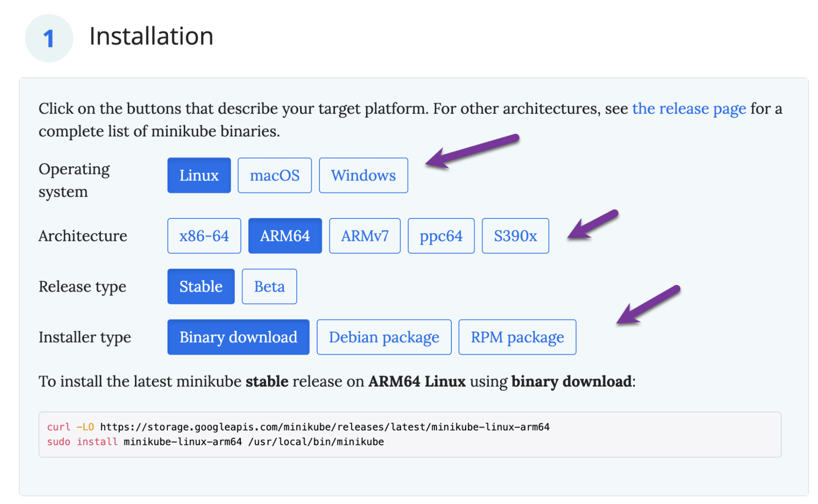The height and width of the screenshot is (504, 818).
Task: Switch architecture to x86-64
Action: [x=204, y=235]
